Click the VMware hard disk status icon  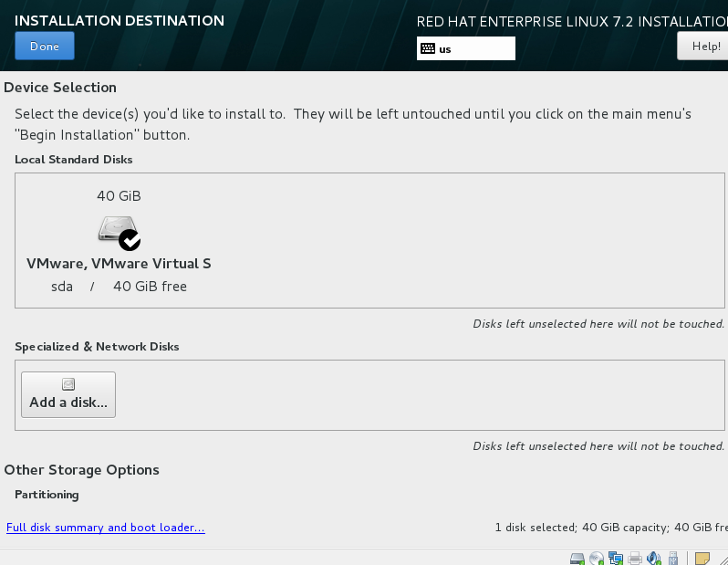coord(577,558)
